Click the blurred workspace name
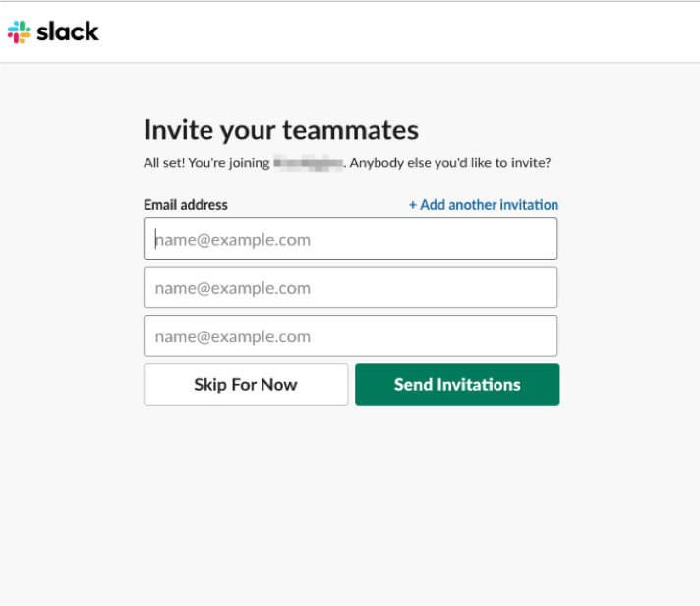 pos(309,163)
